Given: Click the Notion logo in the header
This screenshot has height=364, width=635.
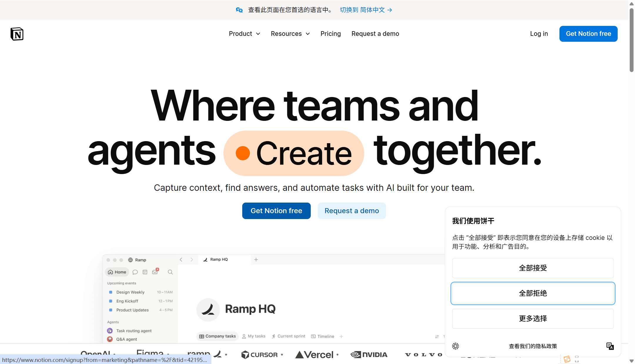Looking at the screenshot, I should (x=17, y=34).
